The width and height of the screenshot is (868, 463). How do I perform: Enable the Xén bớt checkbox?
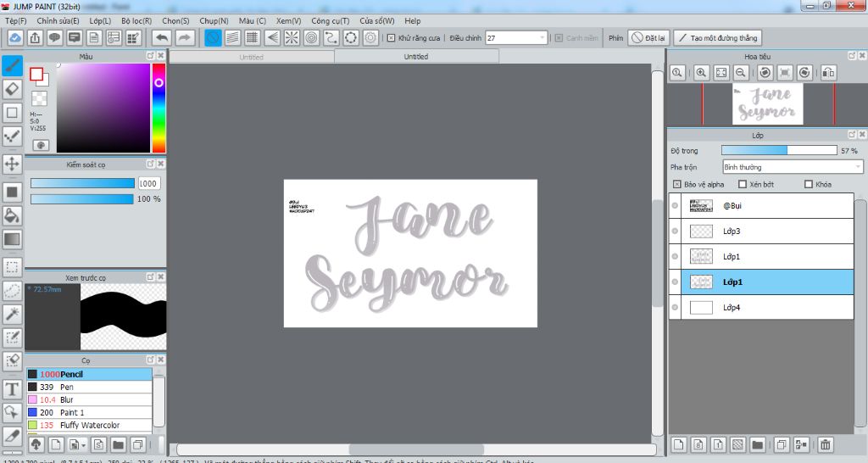(x=743, y=184)
